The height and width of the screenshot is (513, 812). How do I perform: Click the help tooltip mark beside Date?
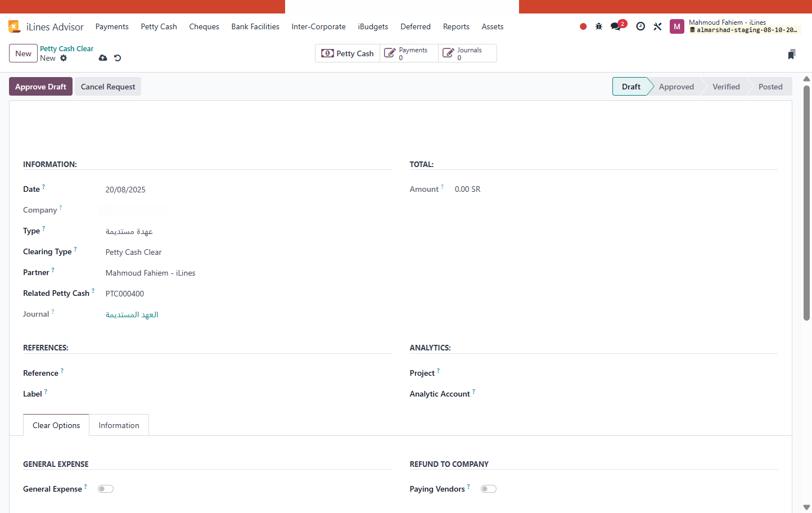[x=43, y=186]
